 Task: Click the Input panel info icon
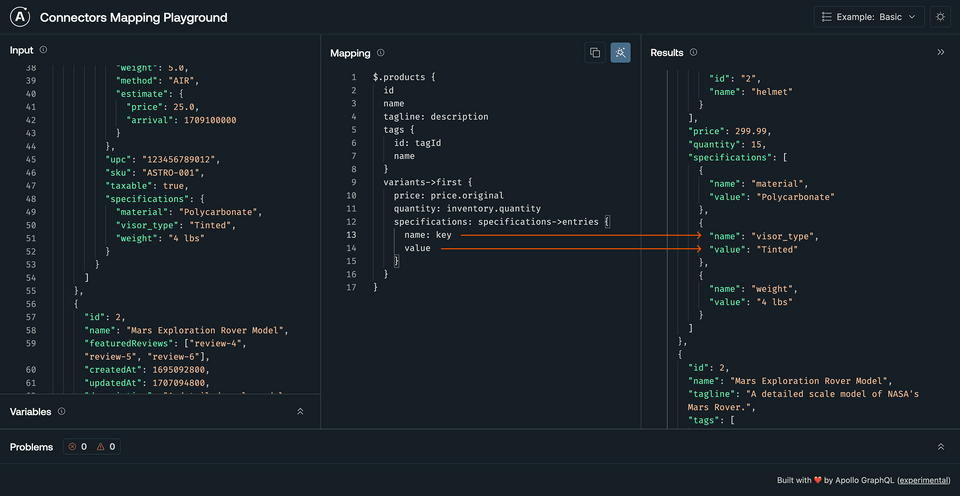pyautogui.click(x=43, y=50)
